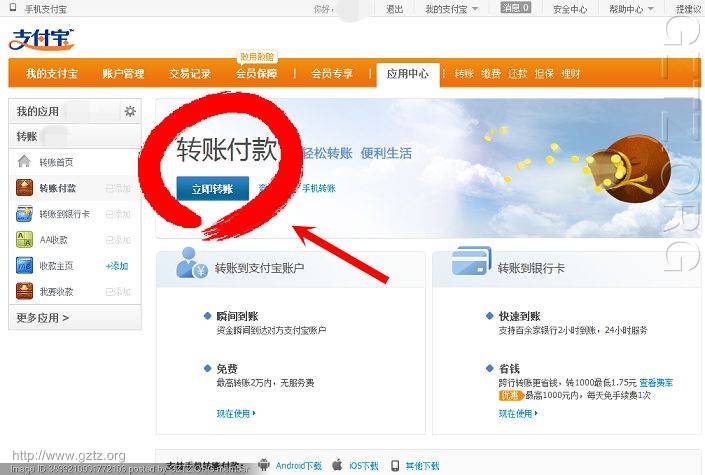Click the phone icon next to 手机支付宝

[13, 7]
